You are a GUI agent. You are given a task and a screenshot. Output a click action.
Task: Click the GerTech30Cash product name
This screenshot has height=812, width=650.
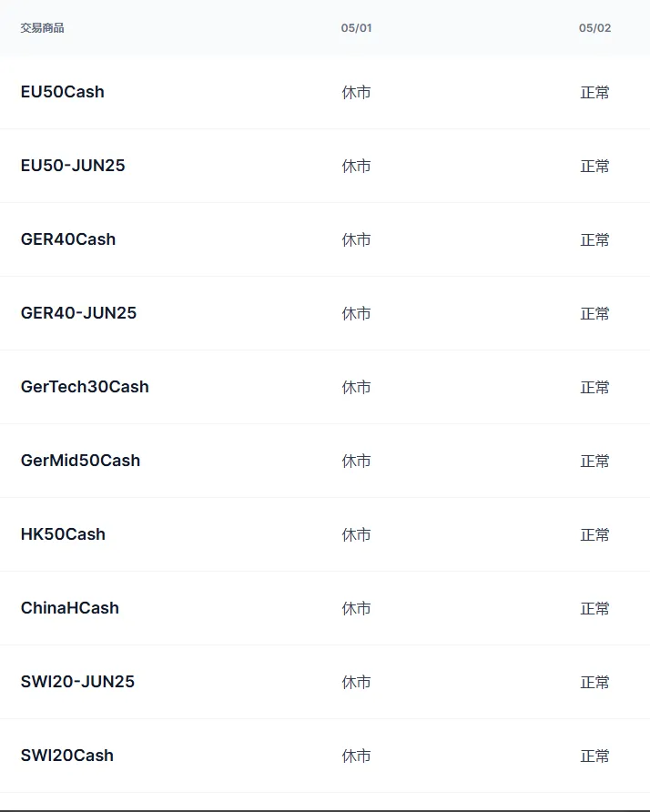pos(85,387)
